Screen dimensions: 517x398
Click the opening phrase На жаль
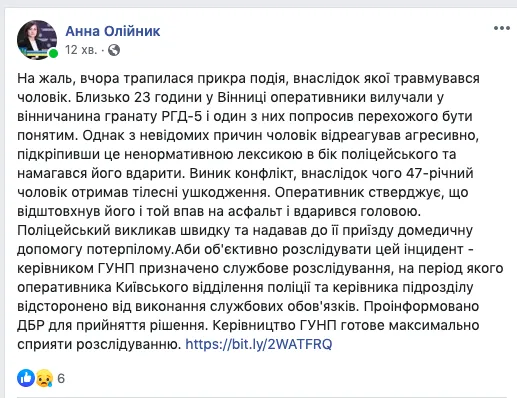coord(43,79)
